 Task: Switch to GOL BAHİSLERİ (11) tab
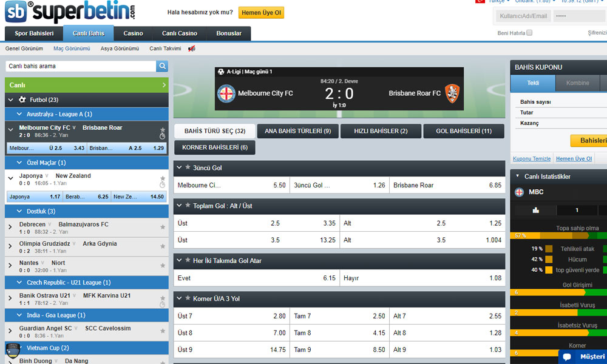(464, 131)
